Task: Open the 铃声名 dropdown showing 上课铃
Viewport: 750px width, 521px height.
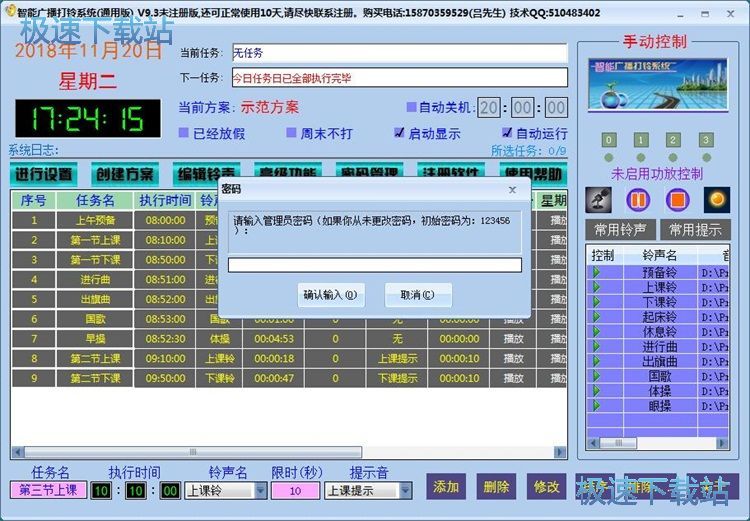Action: (x=261, y=490)
